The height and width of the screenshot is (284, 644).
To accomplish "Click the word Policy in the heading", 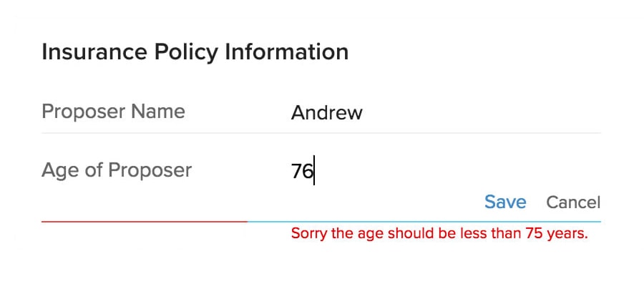I will click(x=186, y=54).
